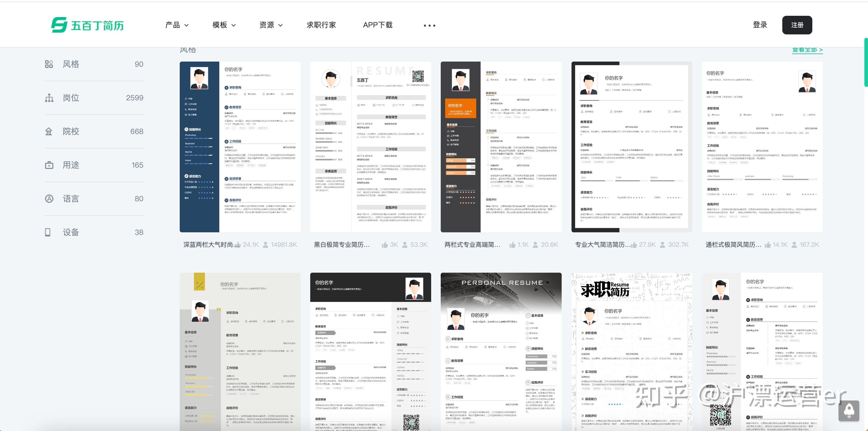Click the 用途 briefcase icon
The height and width of the screenshot is (431, 868).
[x=49, y=165]
